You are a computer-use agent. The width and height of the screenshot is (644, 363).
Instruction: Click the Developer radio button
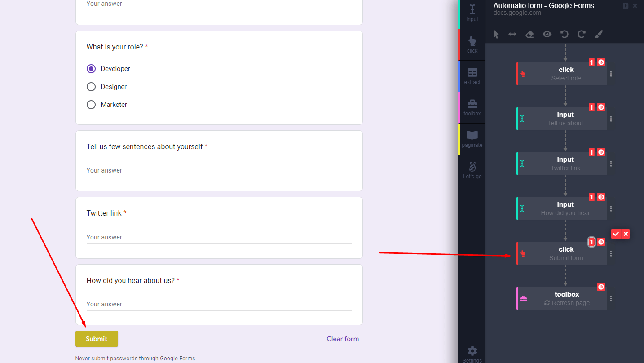coord(91,68)
